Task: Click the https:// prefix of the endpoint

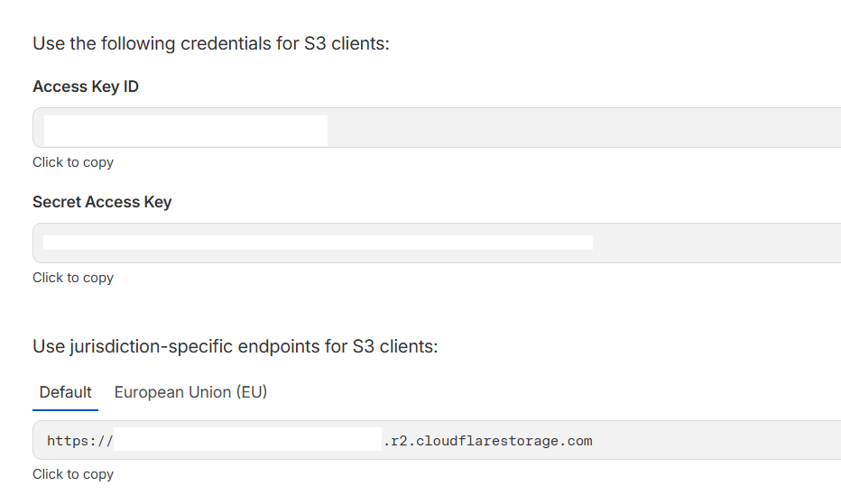Action: 79,441
